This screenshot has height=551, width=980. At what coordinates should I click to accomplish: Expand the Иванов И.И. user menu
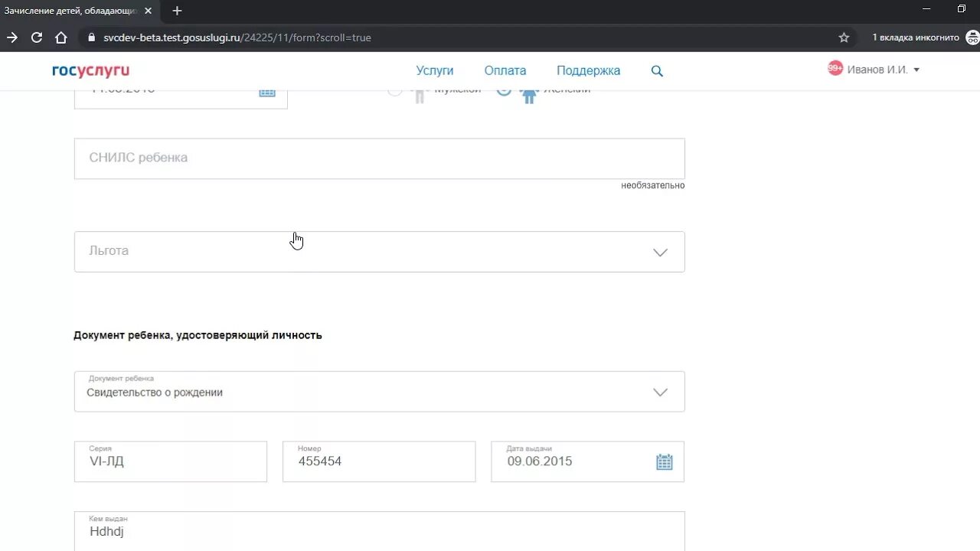pos(884,70)
